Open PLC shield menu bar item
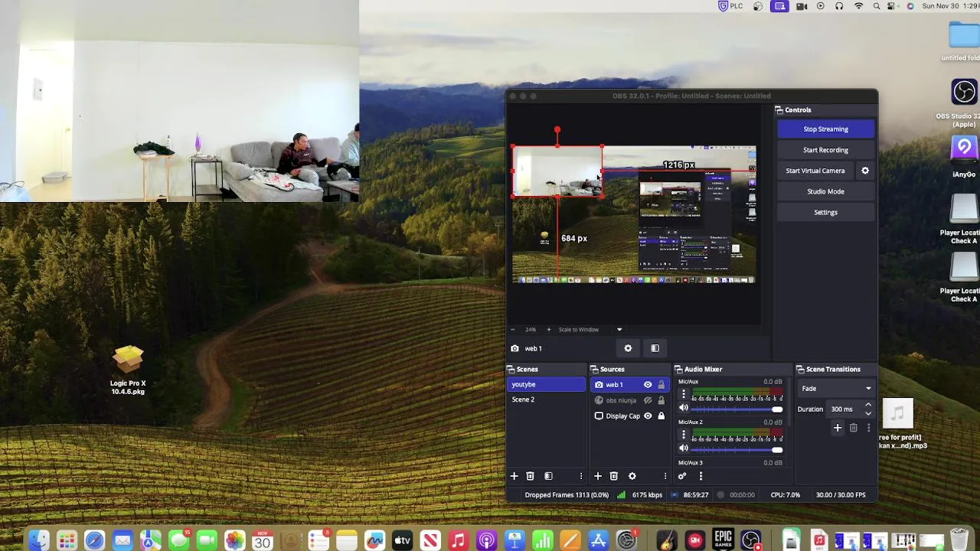The height and width of the screenshot is (551, 980). click(x=730, y=6)
